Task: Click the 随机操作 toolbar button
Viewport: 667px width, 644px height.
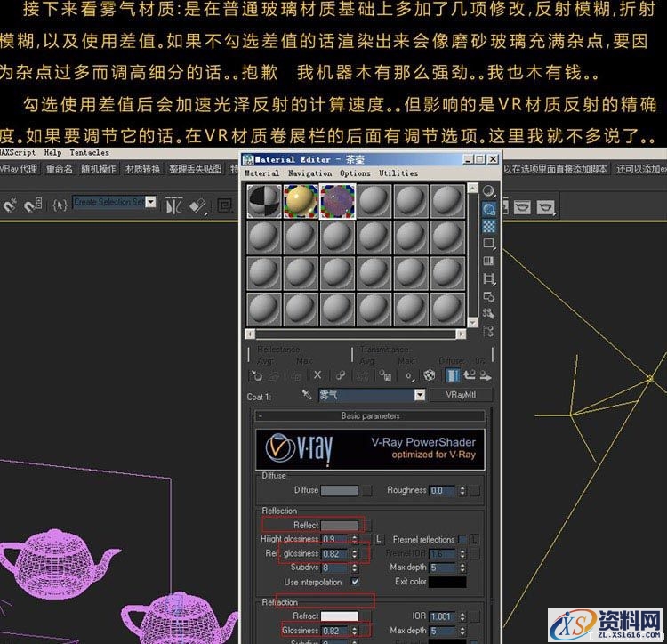Action: [x=99, y=169]
